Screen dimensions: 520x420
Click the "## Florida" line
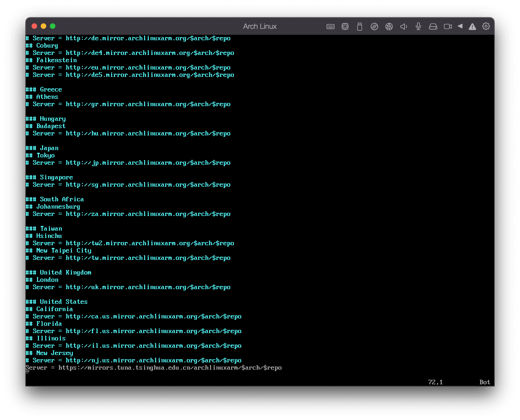pos(44,324)
